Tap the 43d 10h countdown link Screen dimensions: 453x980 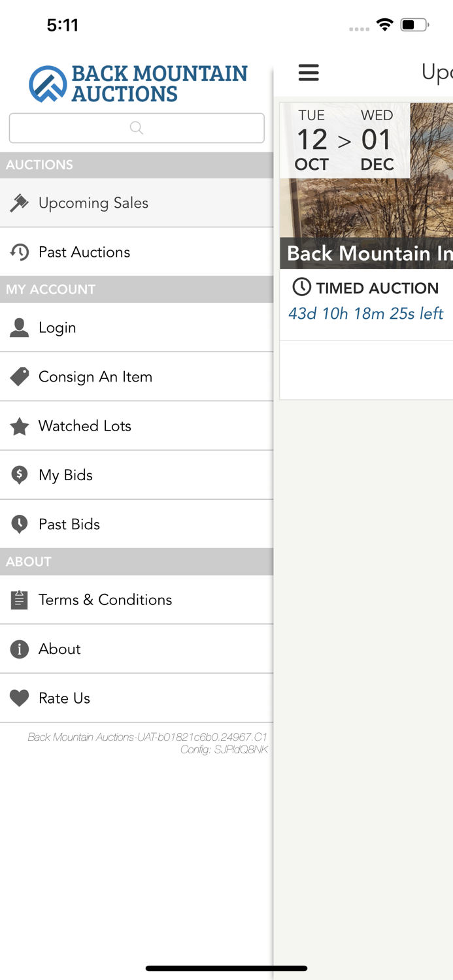[x=366, y=313]
